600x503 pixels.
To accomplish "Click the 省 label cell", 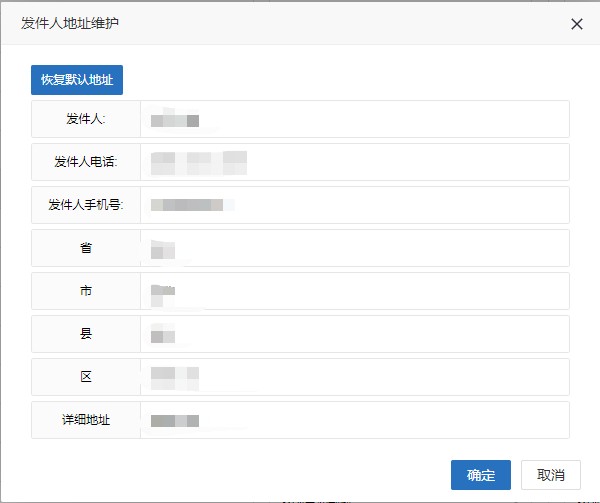I will [86, 248].
